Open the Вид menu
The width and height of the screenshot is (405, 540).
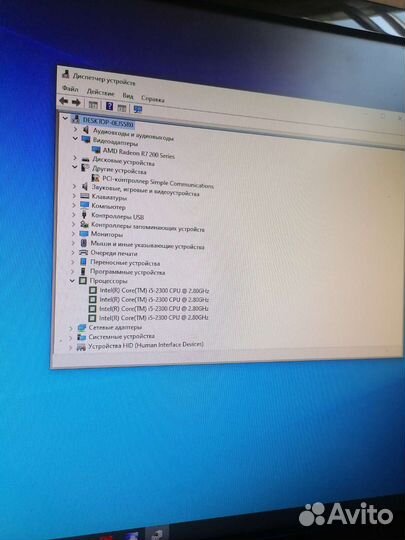(128, 95)
